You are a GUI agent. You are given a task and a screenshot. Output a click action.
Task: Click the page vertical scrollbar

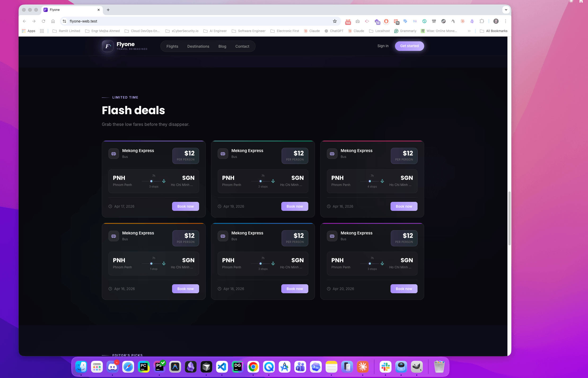(509, 219)
